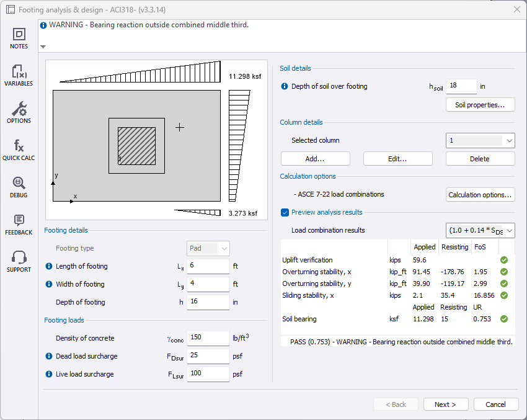Uncheck Preview analysis results checkbox
This screenshot has height=420, width=527.
click(x=285, y=212)
